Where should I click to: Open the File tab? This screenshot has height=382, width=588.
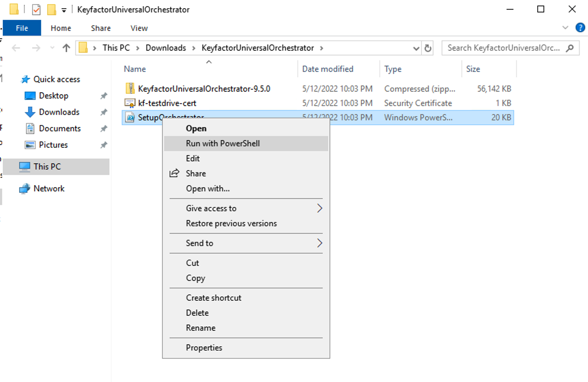(x=22, y=28)
